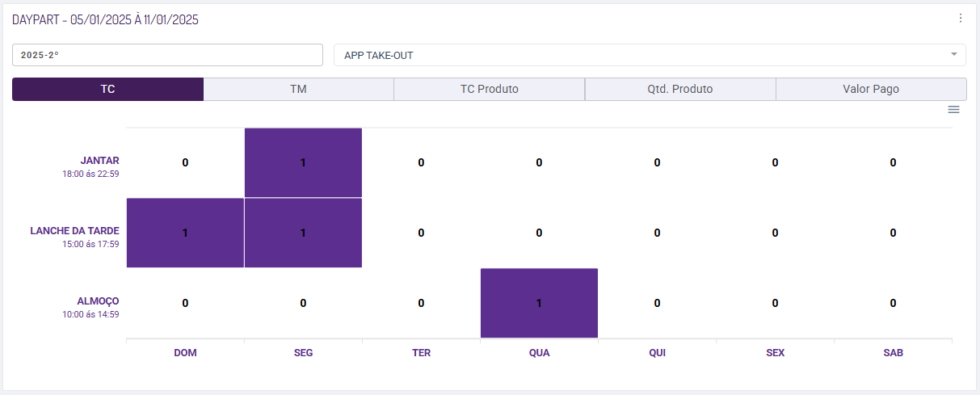980x395 pixels.
Task: Open the Qtd. Produto tab
Action: click(679, 90)
